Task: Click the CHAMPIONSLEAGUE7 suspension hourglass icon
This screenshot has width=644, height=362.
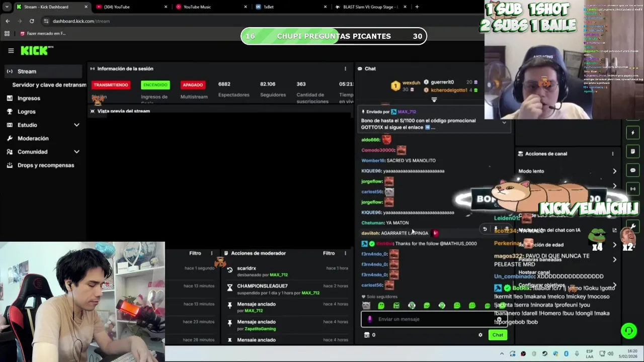Action: 230,288
